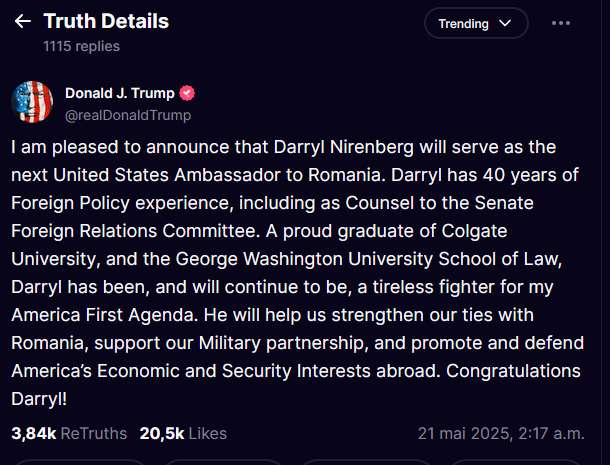Click the partially visible action button under the timestamp
The width and height of the screenshot is (610, 465).
514,462
